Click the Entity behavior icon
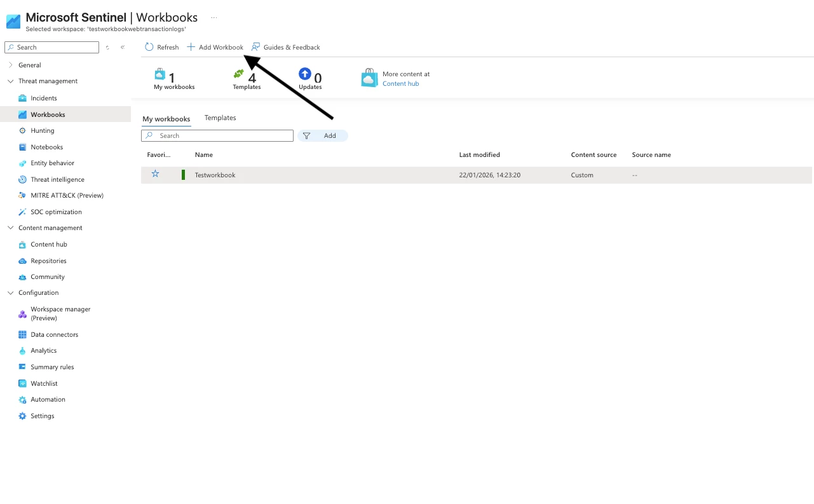 pos(22,163)
